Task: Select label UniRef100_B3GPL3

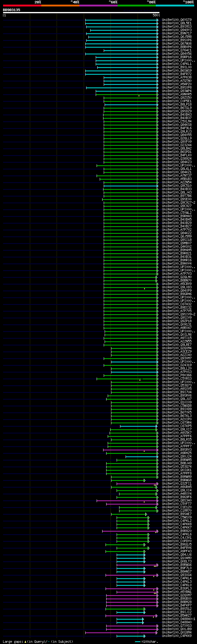Action: [x=177, y=589]
